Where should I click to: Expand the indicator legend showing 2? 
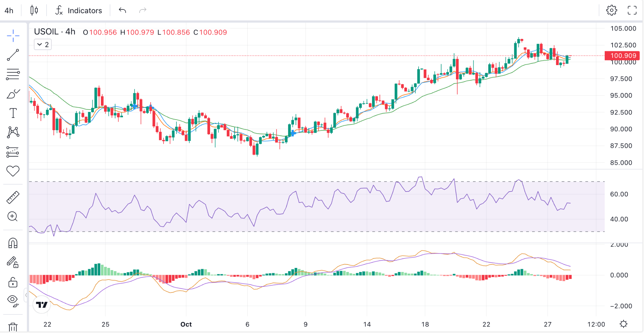coord(43,45)
